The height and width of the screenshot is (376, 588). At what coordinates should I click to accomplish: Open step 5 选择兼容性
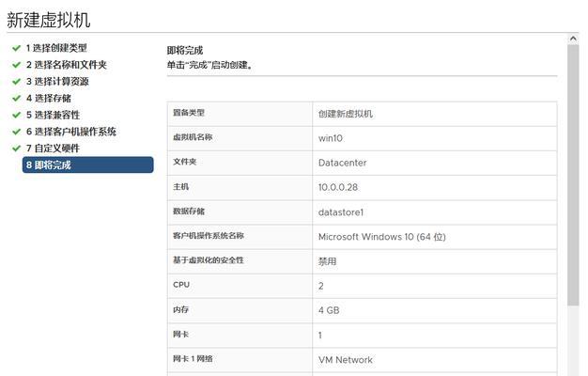coord(53,115)
